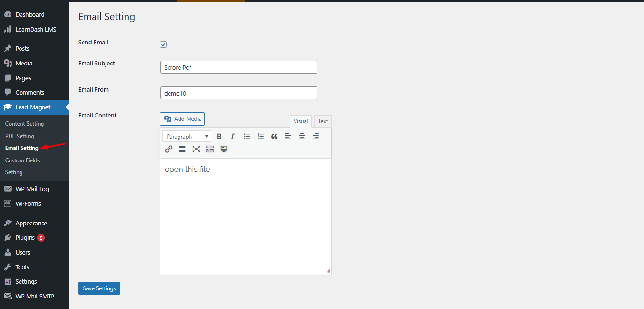The image size is (644, 309).
Task: Insert a bulleted list
Action: point(247,136)
